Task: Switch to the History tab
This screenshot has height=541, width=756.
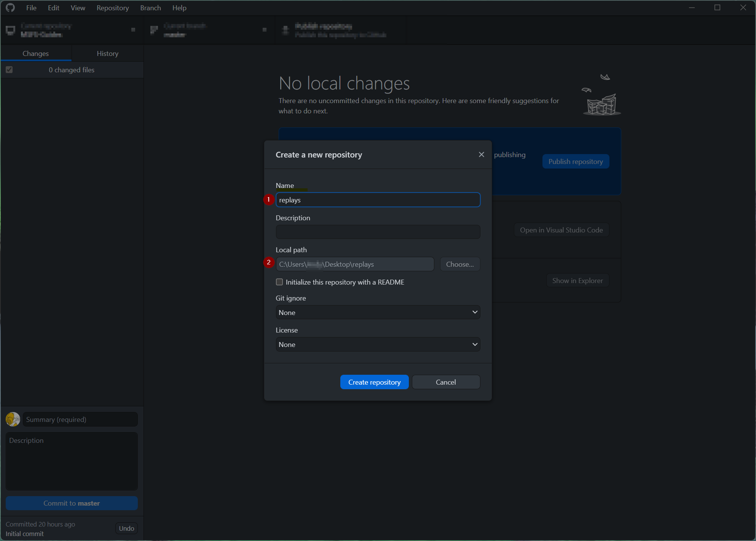Action: 108,53
